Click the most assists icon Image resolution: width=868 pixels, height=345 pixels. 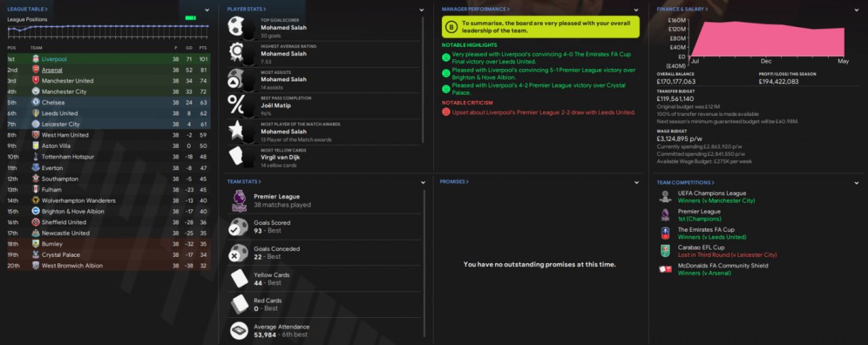[237, 79]
